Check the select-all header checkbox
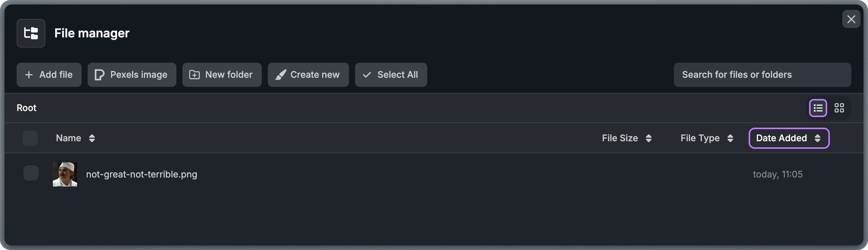The width and height of the screenshot is (868, 250). coord(30,138)
